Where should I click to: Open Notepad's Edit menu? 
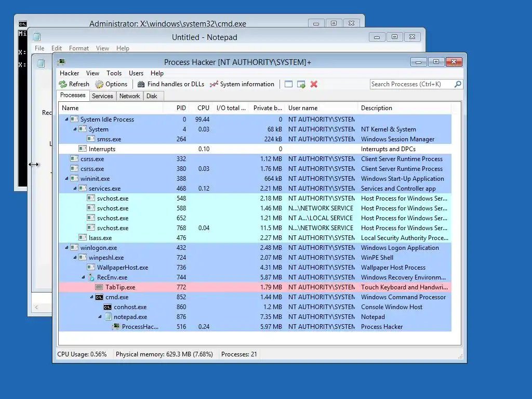pos(56,48)
